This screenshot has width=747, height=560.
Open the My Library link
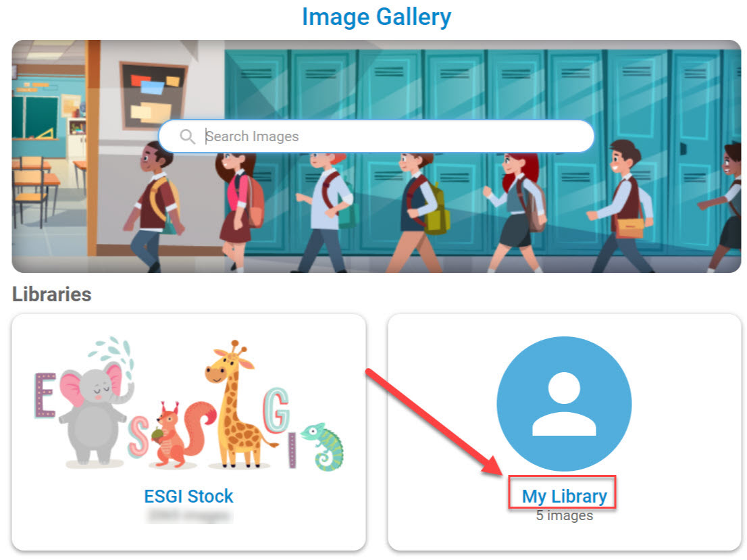pyautogui.click(x=564, y=496)
